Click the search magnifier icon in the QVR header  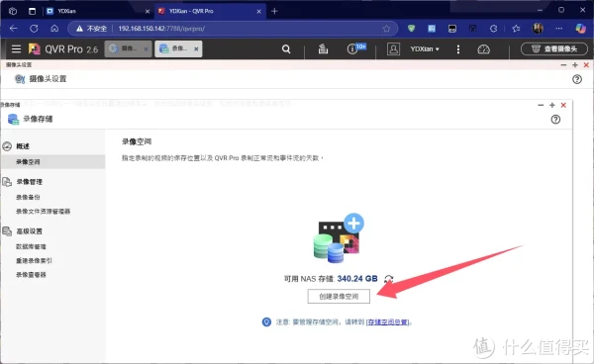point(286,49)
